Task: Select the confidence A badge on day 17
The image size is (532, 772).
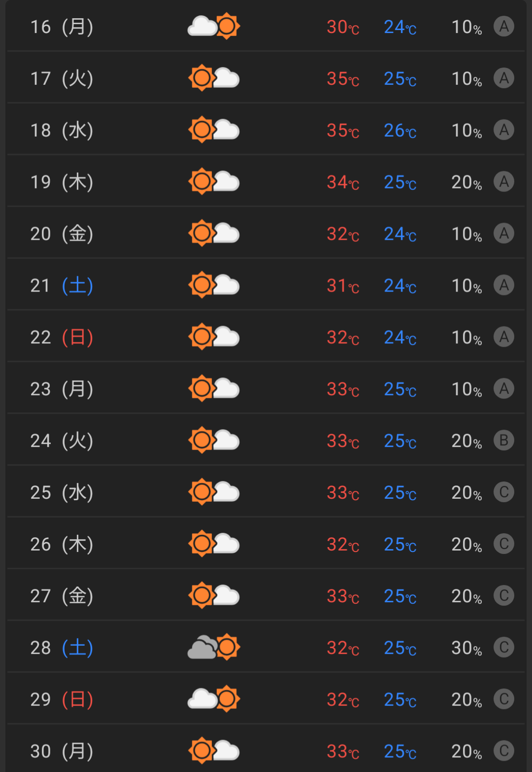Action: tap(504, 78)
